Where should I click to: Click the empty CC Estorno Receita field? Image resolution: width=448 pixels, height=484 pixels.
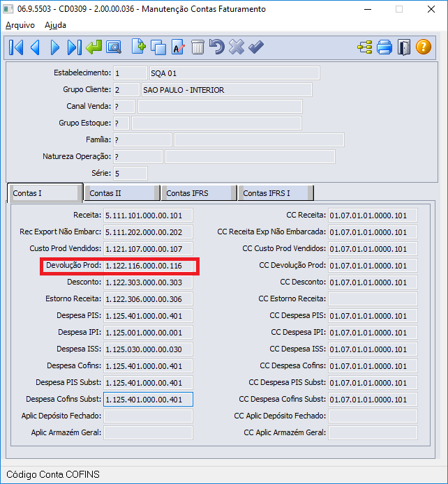coord(373,298)
